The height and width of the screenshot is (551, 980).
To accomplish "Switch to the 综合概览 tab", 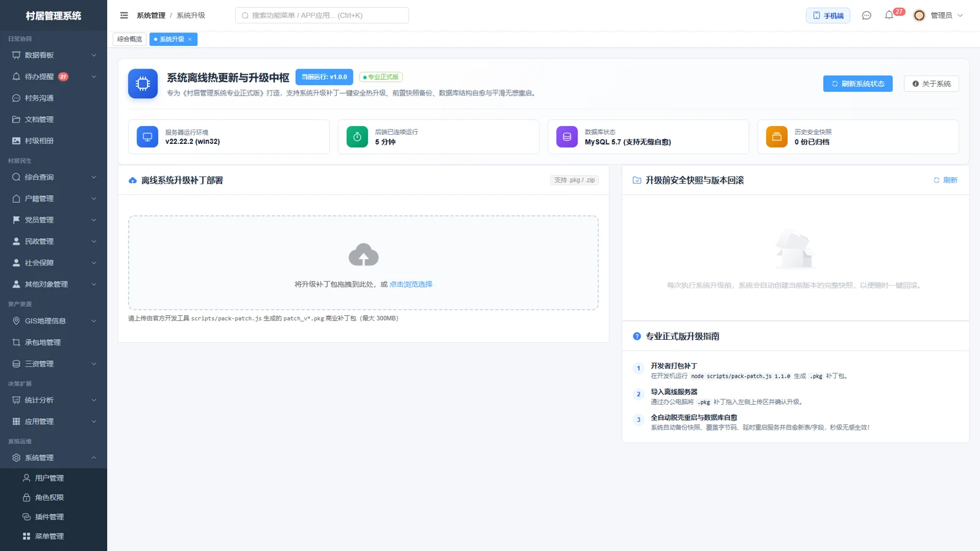I will pyautogui.click(x=129, y=39).
